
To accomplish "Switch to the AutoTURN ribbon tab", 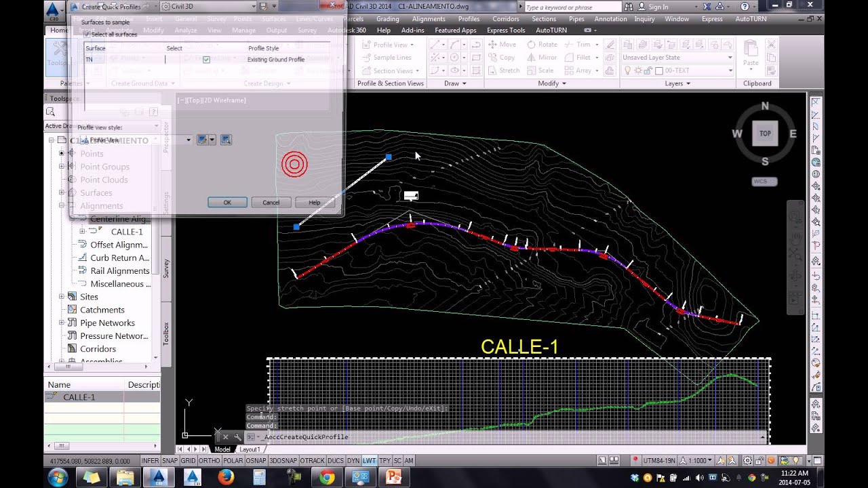I will pyautogui.click(x=552, y=30).
